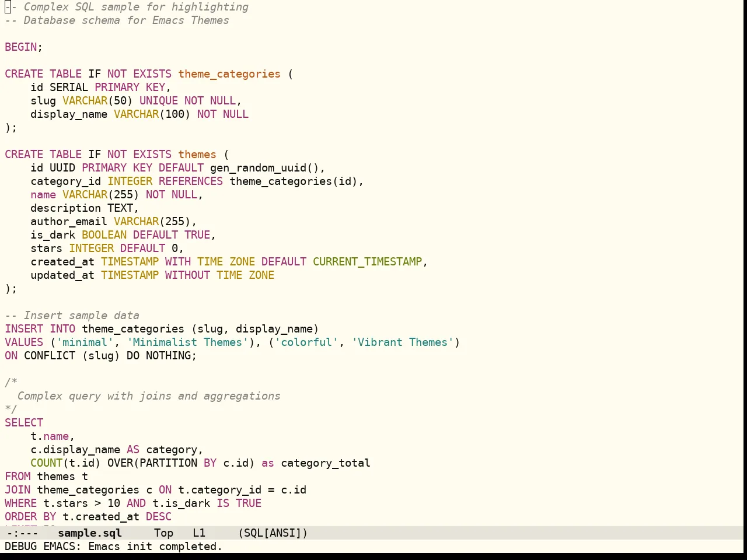This screenshot has height=560, width=747.
Task: Click PRIMARY keyword on the id SERIAL line
Action: pos(117,87)
